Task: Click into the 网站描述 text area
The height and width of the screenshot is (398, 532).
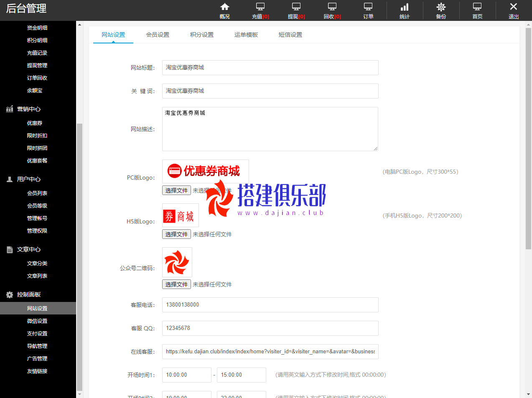Action: click(x=270, y=129)
